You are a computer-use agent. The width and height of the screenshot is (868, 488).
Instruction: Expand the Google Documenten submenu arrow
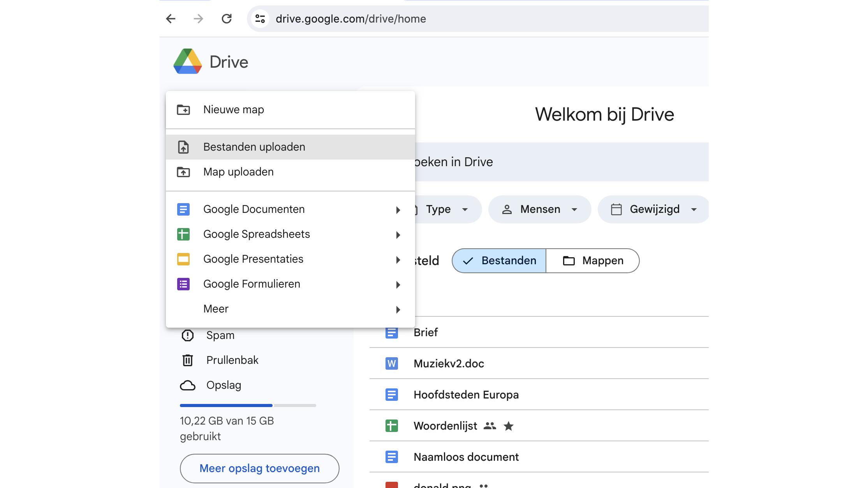(x=398, y=210)
